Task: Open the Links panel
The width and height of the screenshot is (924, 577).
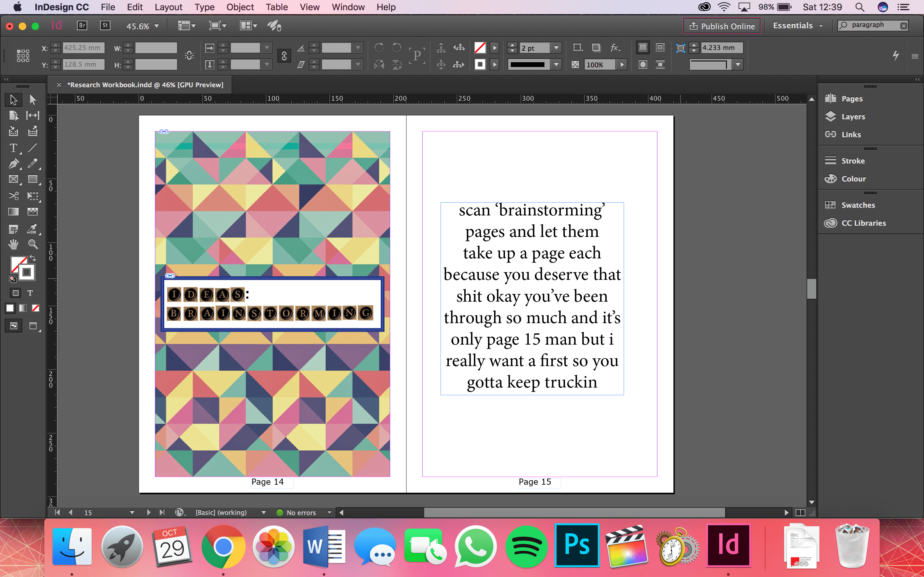Action: [x=851, y=134]
